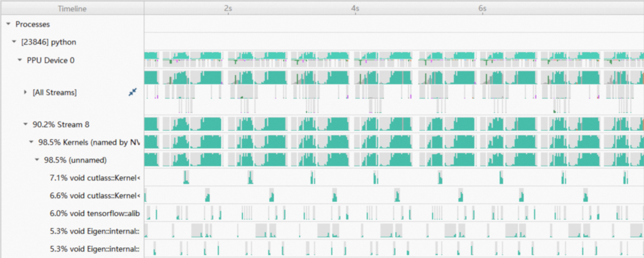This screenshot has width=644, height=258.
Task: Click the 6s mark on time ruler
Action: 482,8
